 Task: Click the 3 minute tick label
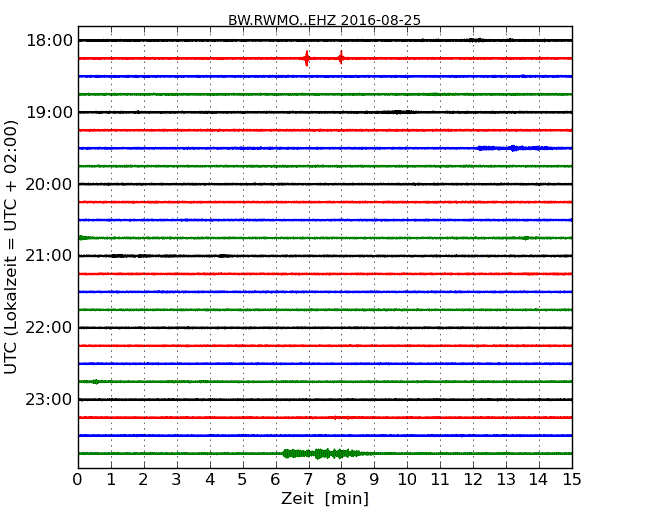(x=176, y=479)
